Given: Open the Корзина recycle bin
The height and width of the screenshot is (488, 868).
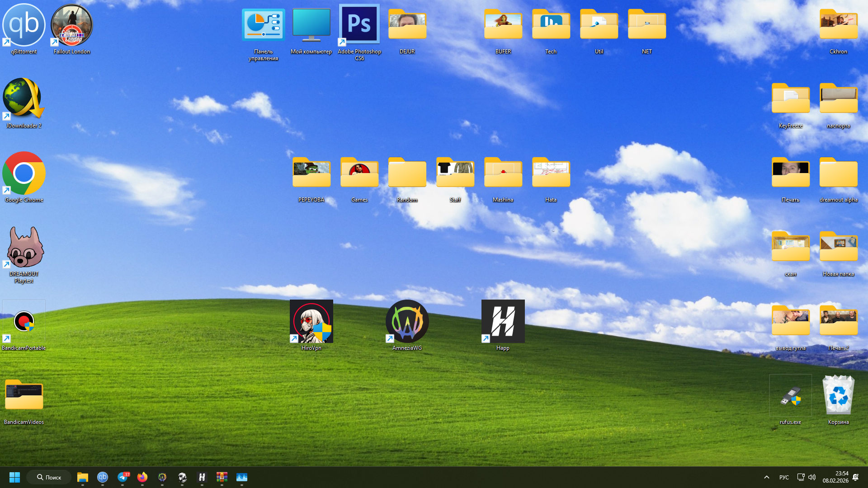Looking at the screenshot, I should click(x=838, y=396).
